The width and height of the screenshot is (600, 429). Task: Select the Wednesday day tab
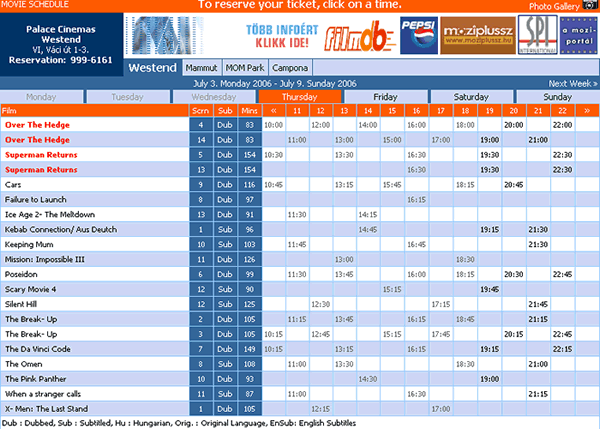(214, 97)
